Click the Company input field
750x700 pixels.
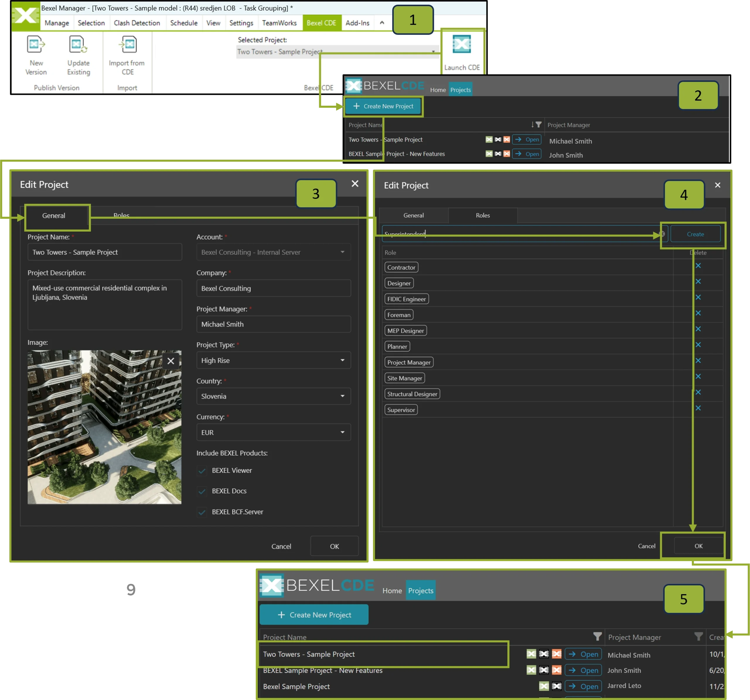pos(274,288)
